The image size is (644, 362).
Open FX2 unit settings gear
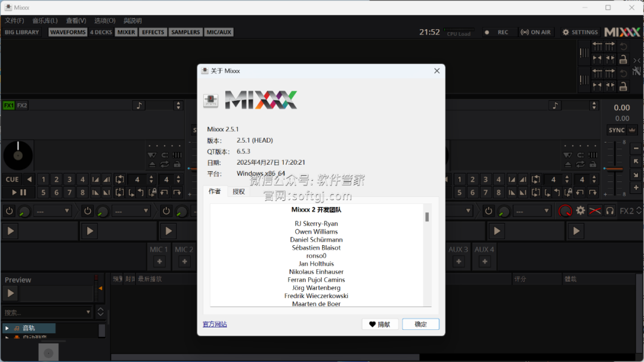(580, 211)
